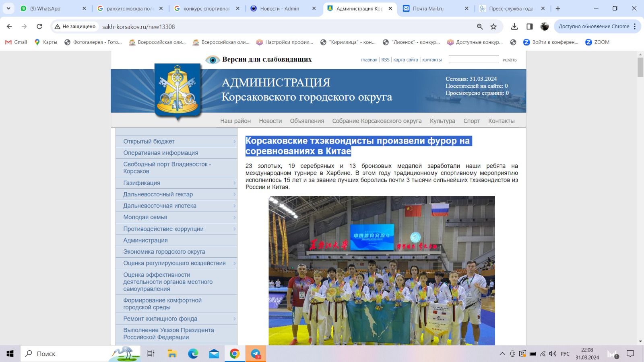
Task: Click the Korsakov coat of arms logo
Action: [x=178, y=90]
